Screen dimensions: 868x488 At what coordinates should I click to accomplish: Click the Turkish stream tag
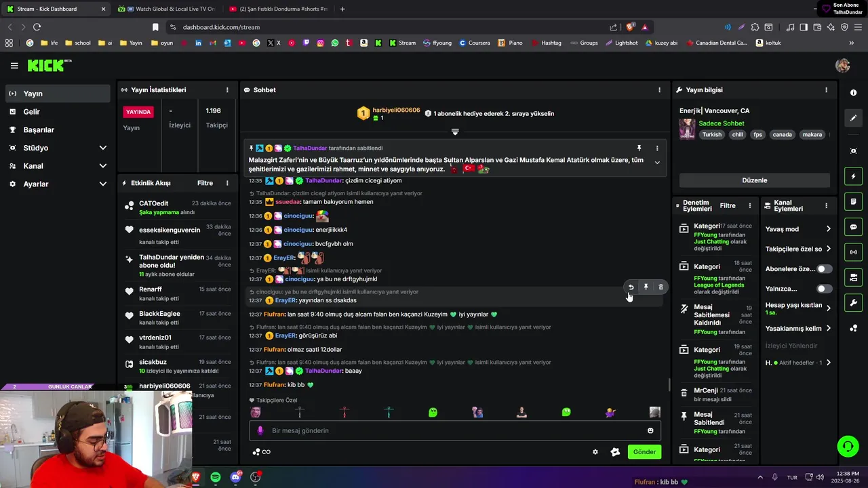(712, 134)
